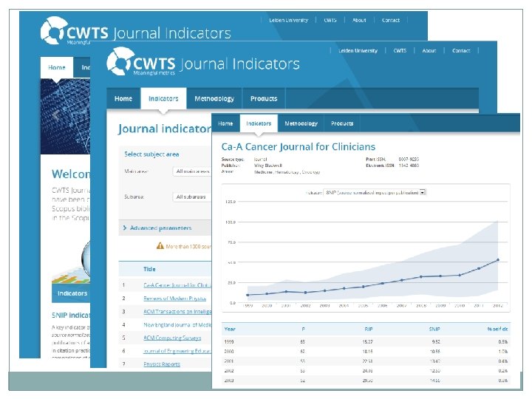This screenshot has height=399, width=532.
Task: Open Methodology tab in middle window
Action: click(x=214, y=98)
